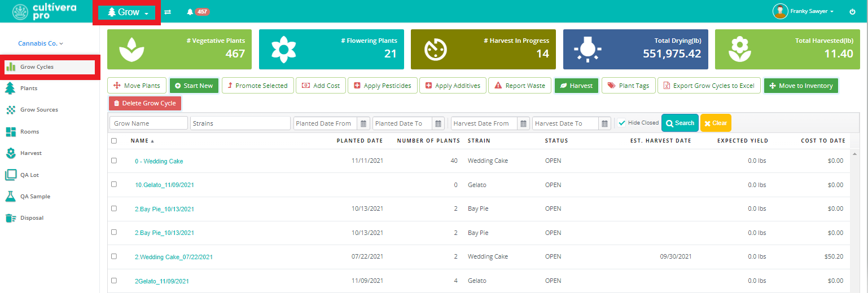
Task: Click the Search button
Action: (x=680, y=123)
